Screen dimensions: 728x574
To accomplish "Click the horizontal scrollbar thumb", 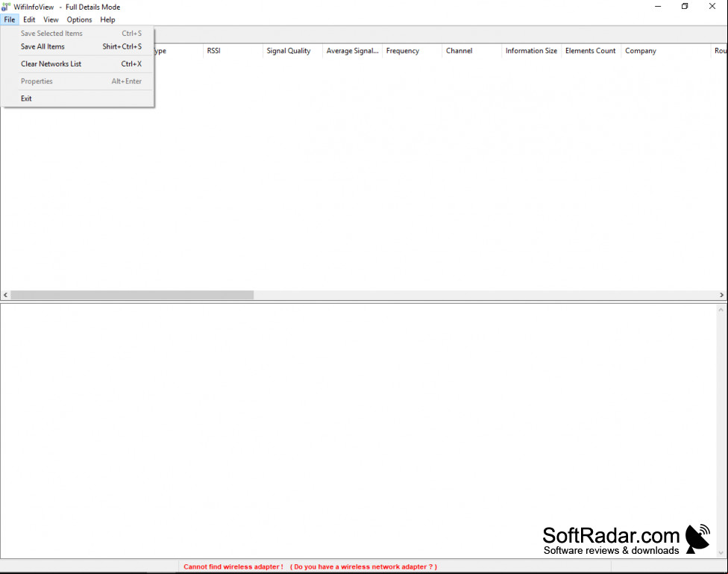I will 132,295.
